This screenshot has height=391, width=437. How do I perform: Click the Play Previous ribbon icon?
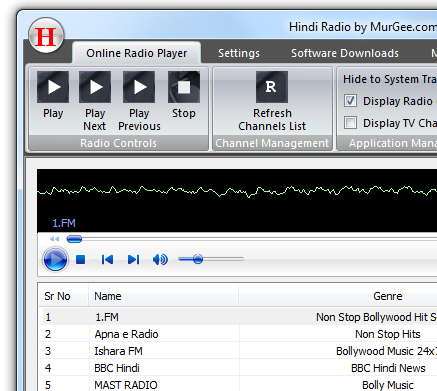[139, 87]
